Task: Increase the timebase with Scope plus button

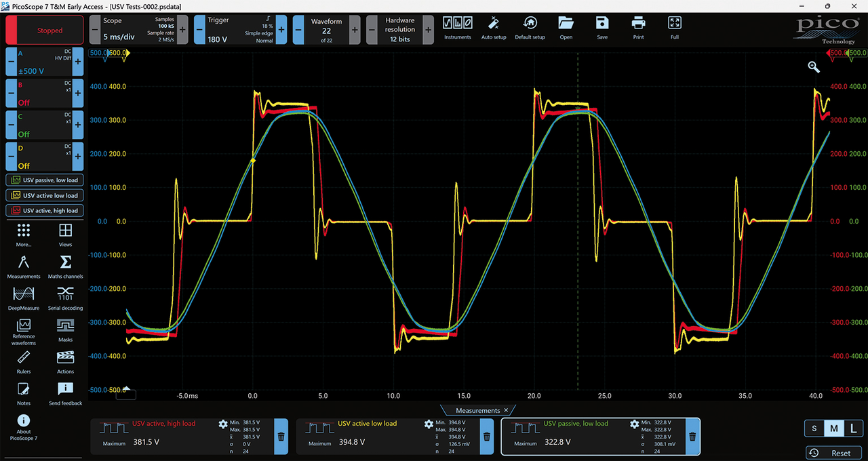Action: tap(182, 30)
